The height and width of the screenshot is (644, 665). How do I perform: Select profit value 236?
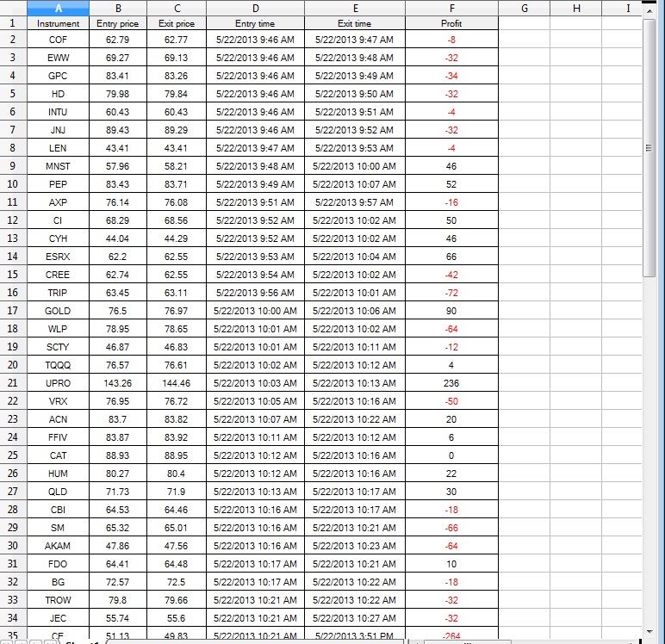click(x=451, y=383)
